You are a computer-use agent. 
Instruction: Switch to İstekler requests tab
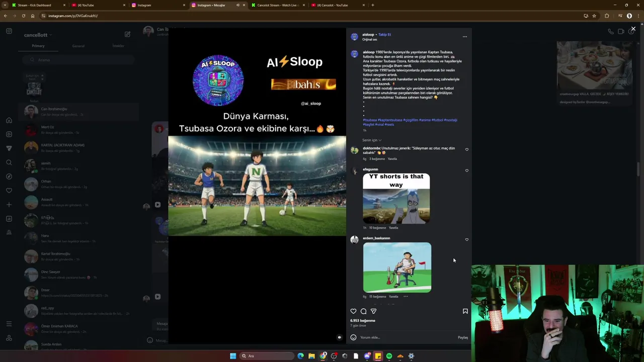pos(118,46)
